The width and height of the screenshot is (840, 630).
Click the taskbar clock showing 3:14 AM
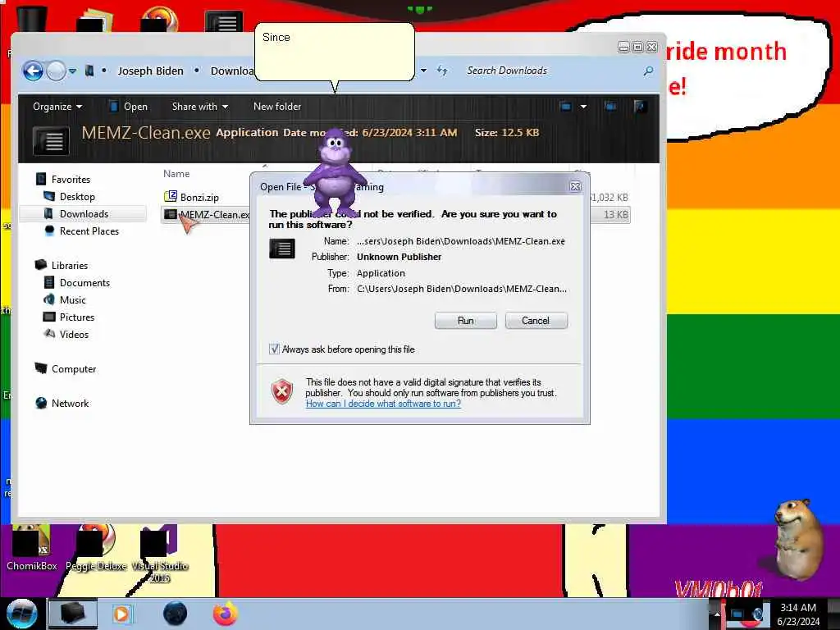coord(798,614)
